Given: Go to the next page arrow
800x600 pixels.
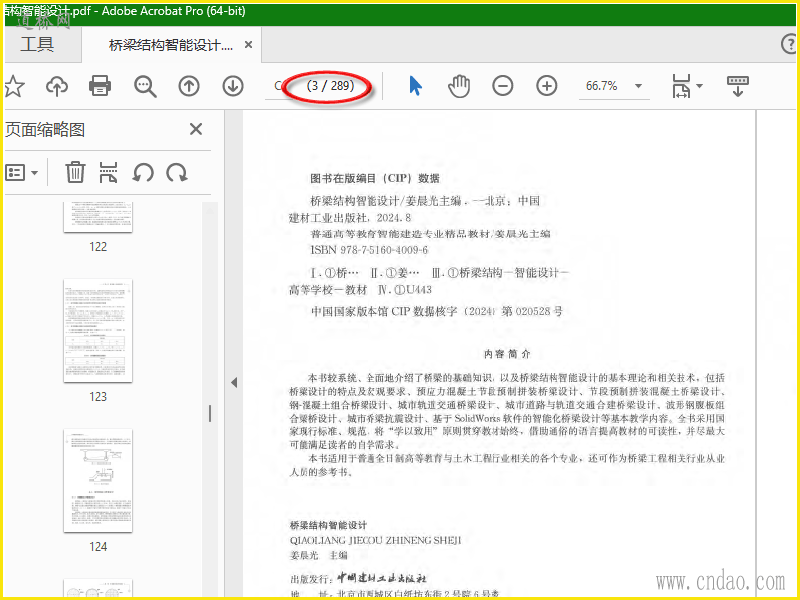Looking at the screenshot, I should (x=233, y=86).
